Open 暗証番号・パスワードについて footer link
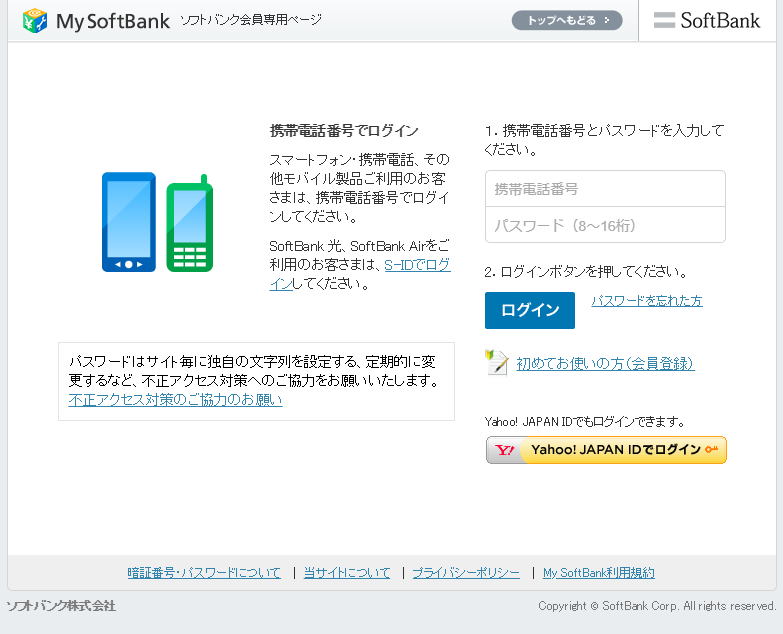Screen dimensions: 783x634 click(x=204, y=573)
